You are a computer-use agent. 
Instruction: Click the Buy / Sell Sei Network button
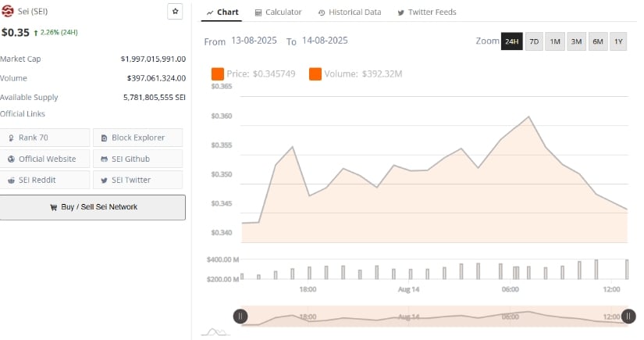93,207
